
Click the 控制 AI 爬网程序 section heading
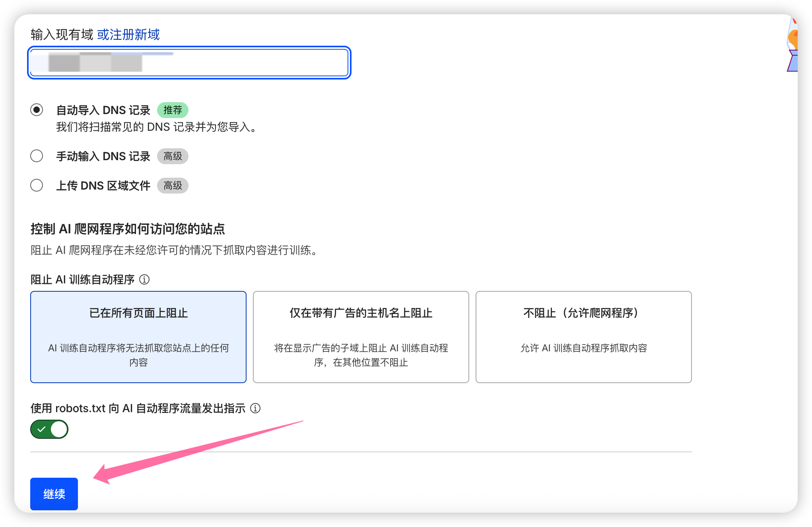coord(128,229)
